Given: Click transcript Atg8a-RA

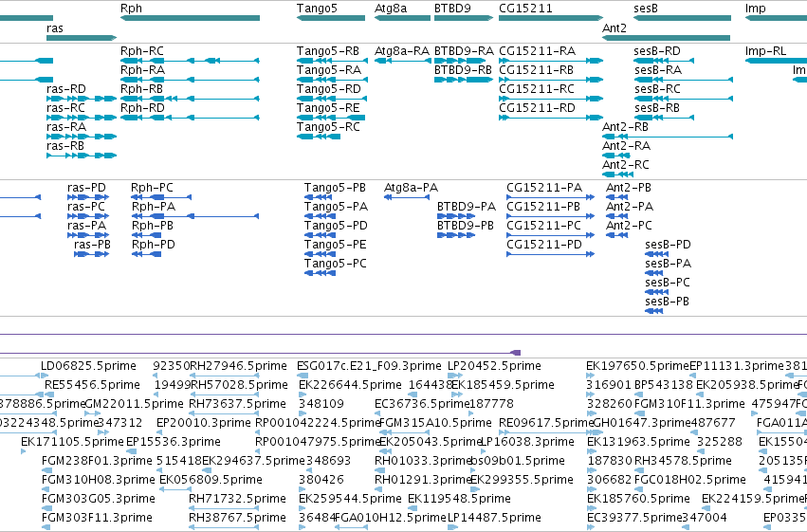Looking at the screenshot, I should (x=402, y=61).
